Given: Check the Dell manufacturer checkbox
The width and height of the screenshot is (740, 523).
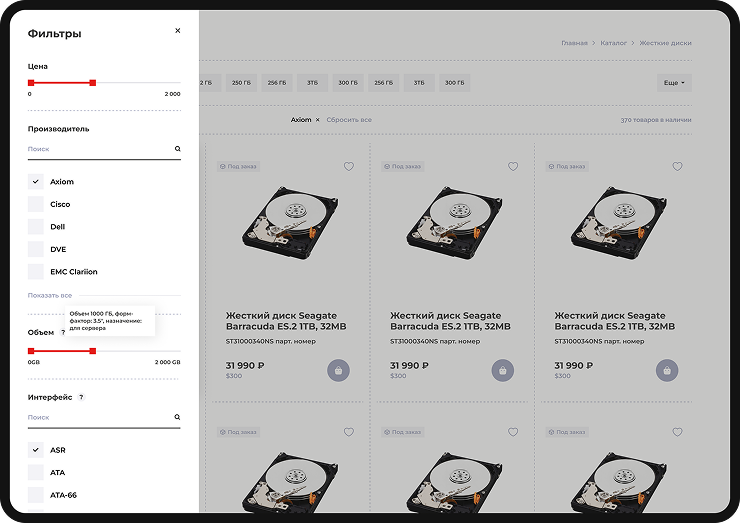Looking at the screenshot, I should click(36, 227).
